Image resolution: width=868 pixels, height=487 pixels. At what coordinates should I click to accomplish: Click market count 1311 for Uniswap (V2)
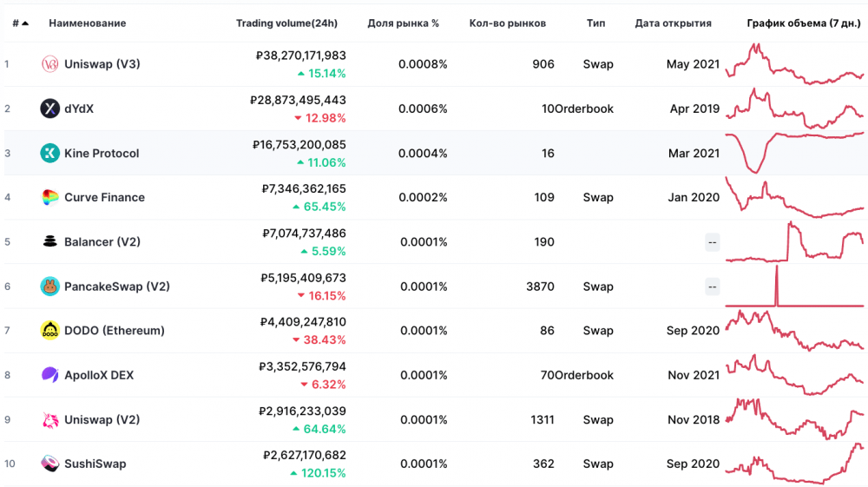pos(542,419)
